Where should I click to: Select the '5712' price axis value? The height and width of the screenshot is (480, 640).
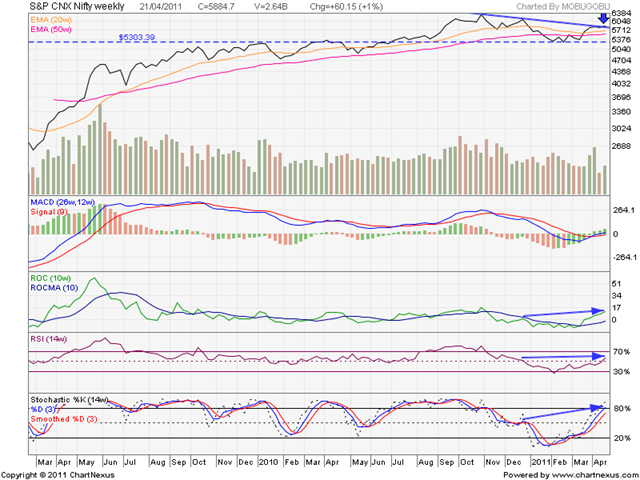point(621,30)
